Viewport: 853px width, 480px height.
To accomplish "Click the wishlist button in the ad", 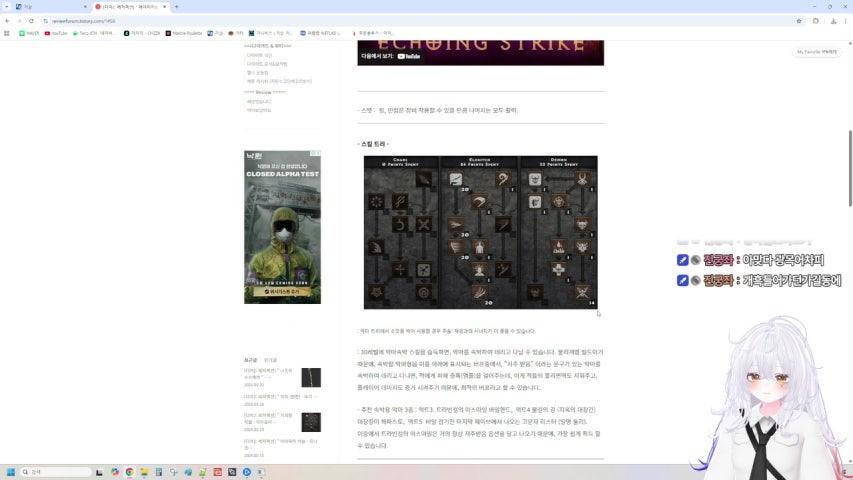I will (x=282, y=292).
